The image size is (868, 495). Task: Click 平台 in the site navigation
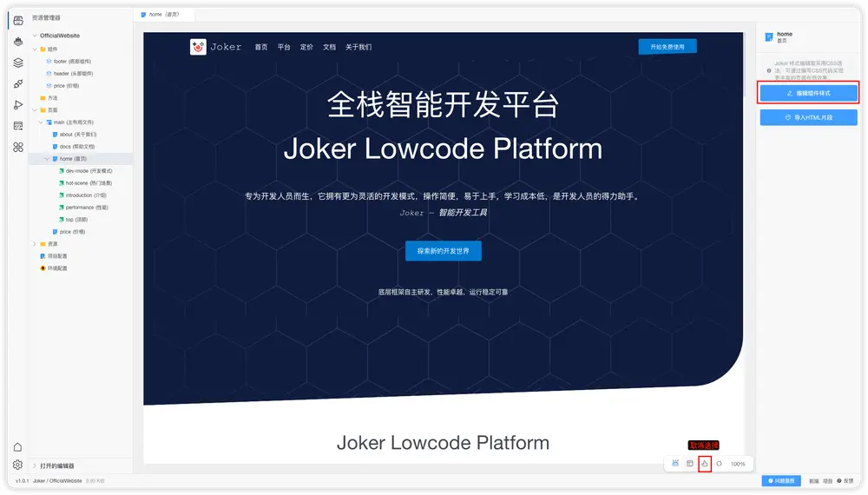[284, 47]
